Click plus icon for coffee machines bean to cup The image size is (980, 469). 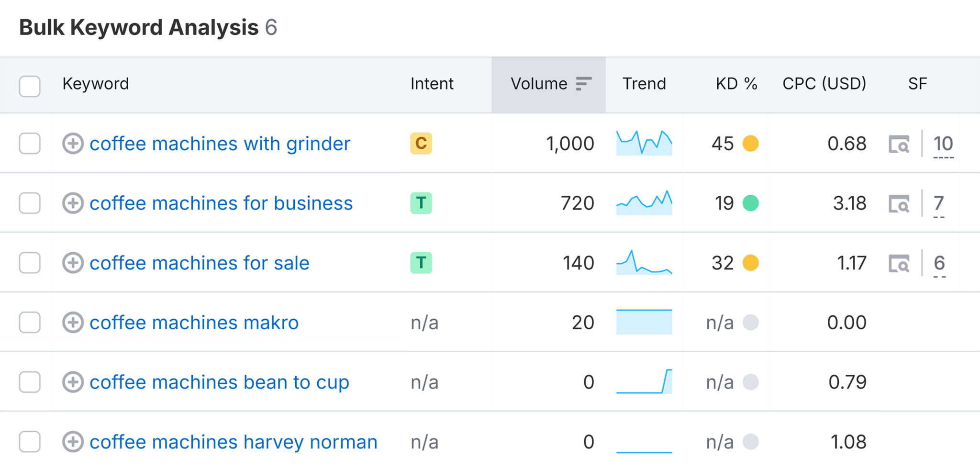click(73, 382)
